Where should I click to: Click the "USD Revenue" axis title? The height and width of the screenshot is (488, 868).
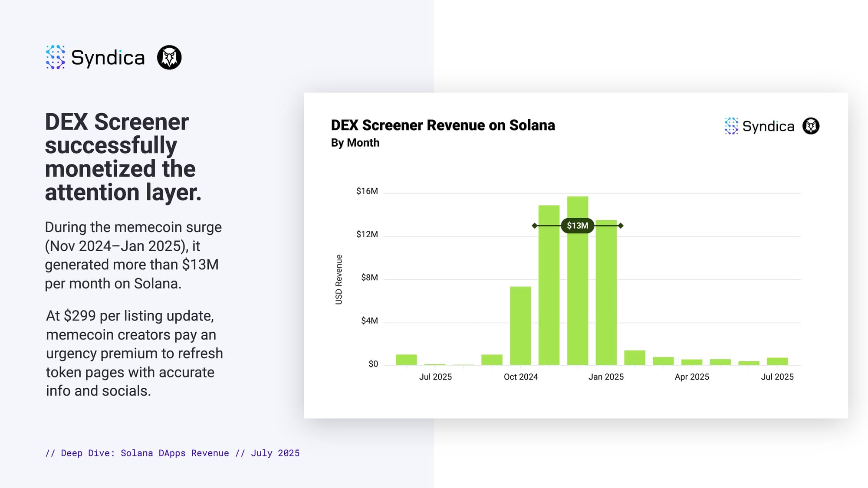[339, 279]
